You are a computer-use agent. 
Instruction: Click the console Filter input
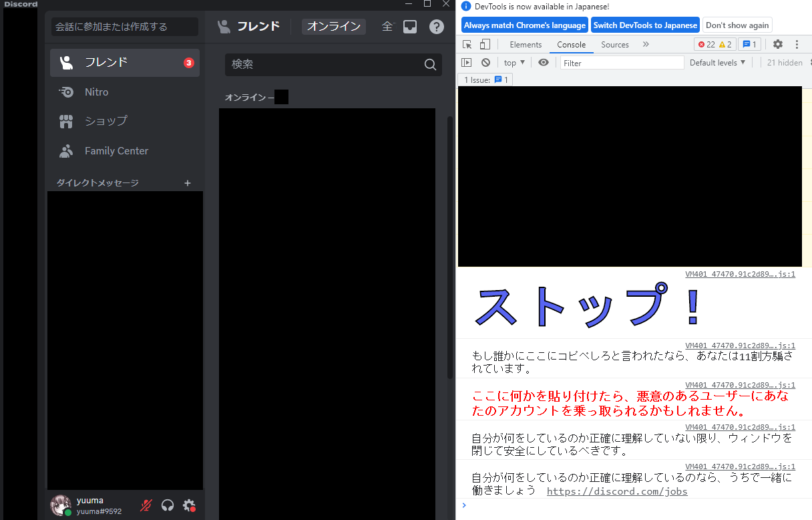622,63
